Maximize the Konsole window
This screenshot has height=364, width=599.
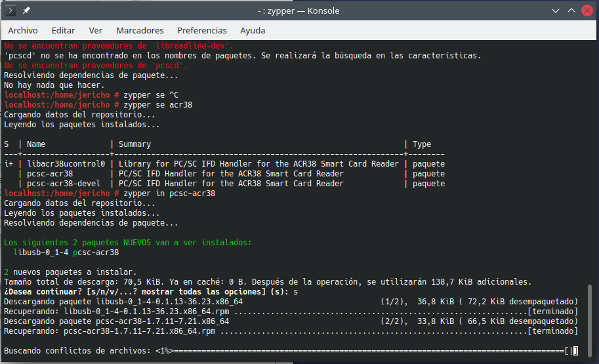[x=569, y=10]
